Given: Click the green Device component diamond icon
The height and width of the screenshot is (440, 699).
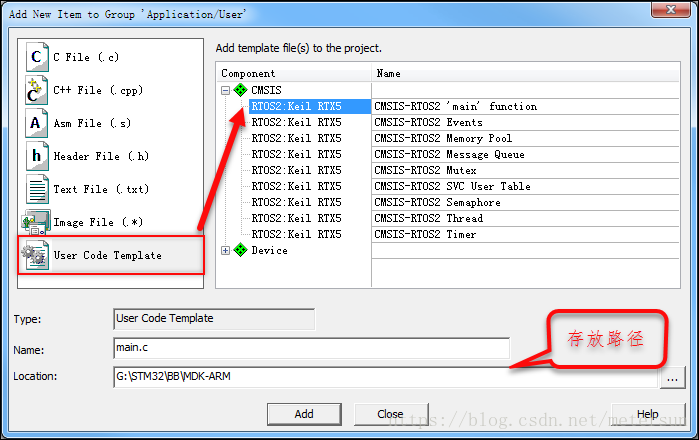Looking at the screenshot, I should click(x=240, y=250).
